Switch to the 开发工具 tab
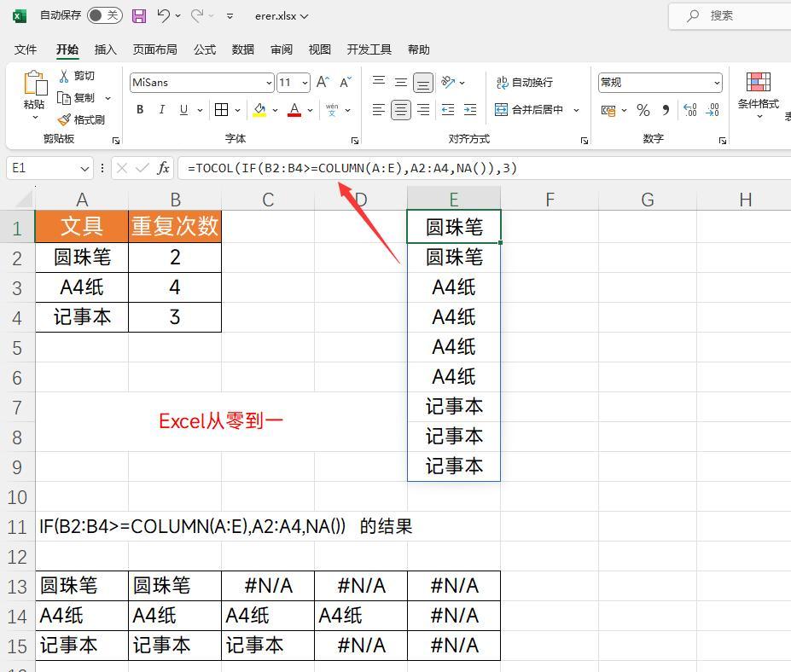The height and width of the screenshot is (672, 791). coord(369,49)
